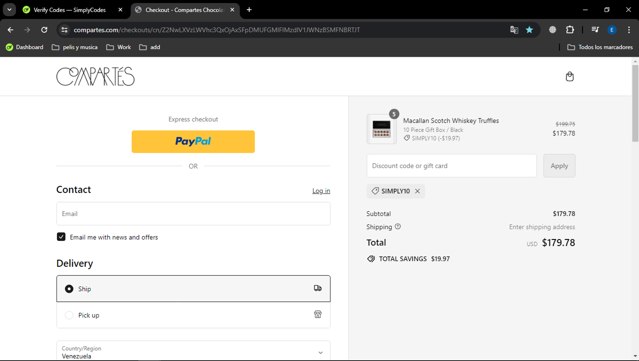Click the browser forward arrow
The width and height of the screenshot is (639, 361).
pyautogui.click(x=27, y=30)
